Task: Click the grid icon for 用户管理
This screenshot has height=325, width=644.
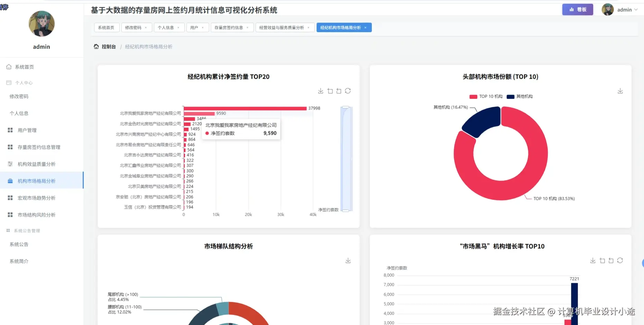Action: point(10,130)
